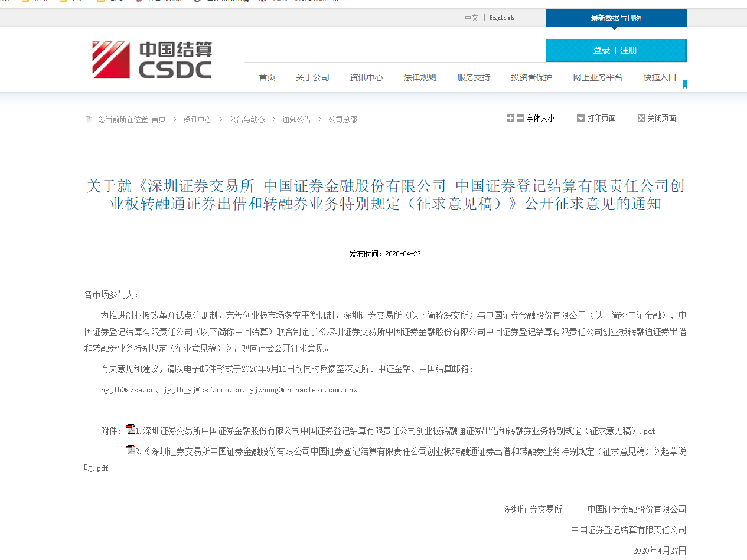Switch language to 中文

pos(471,18)
